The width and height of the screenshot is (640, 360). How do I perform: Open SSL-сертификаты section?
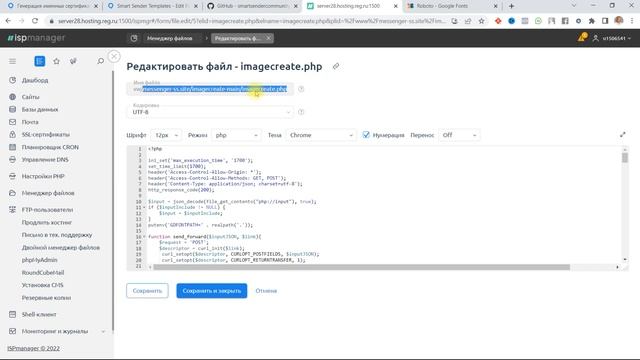point(45,134)
